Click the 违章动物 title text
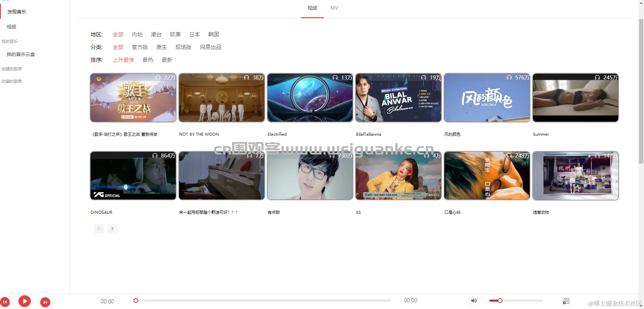The image size is (644, 309). 541,212
